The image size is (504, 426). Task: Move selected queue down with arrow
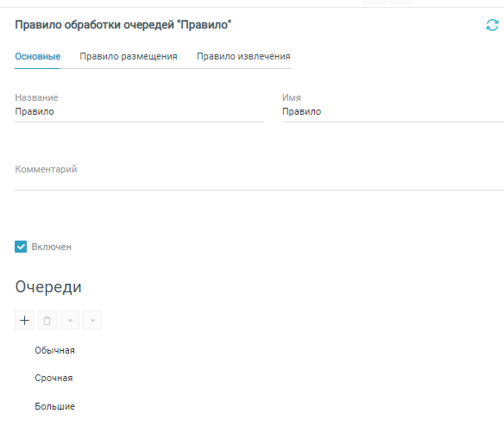coord(92,320)
